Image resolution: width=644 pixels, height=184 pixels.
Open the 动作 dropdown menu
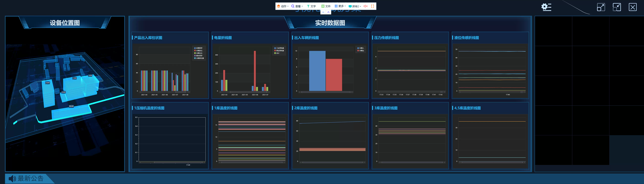[x=283, y=6]
